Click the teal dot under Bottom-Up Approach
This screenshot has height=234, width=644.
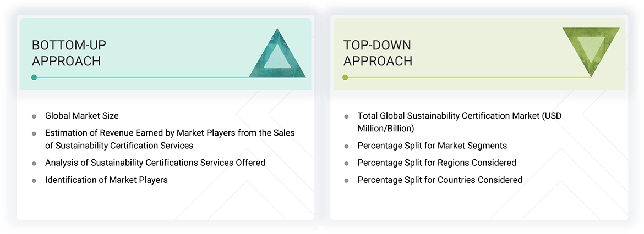pyautogui.click(x=34, y=77)
